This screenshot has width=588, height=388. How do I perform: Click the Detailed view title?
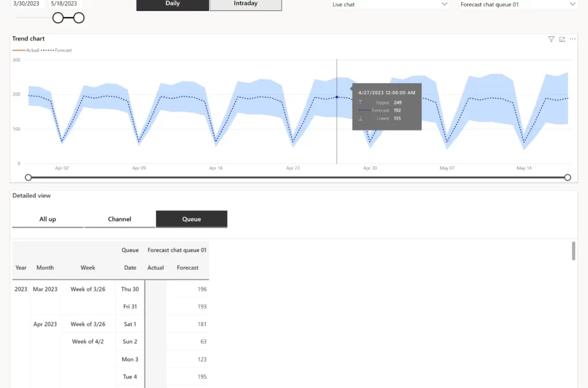tap(32, 195)
